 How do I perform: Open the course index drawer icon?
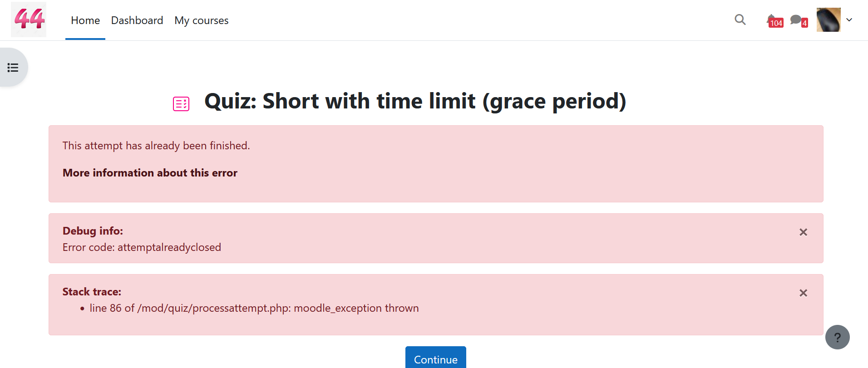click(13, 68)
